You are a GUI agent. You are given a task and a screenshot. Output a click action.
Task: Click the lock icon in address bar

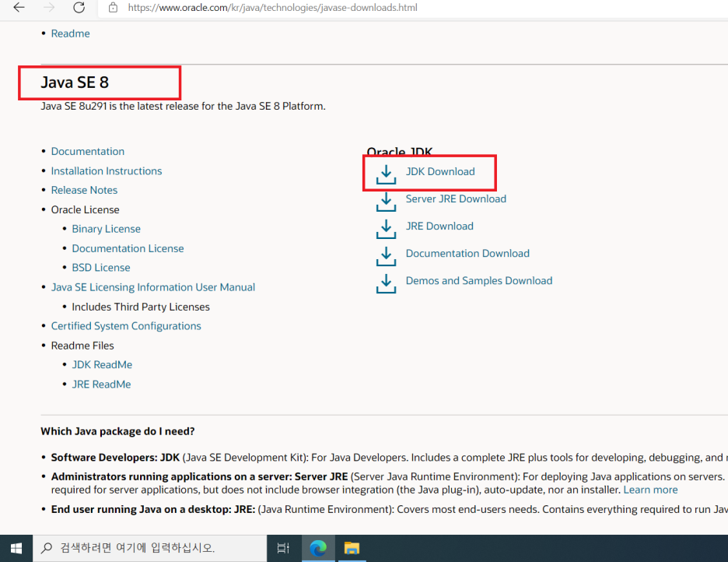point(113,8)
